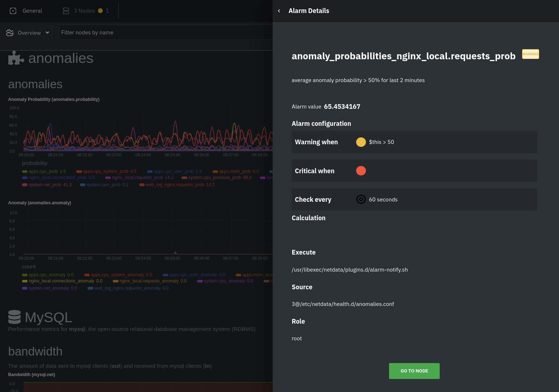Click the yellow Warning when indicator
The height and width of the screenshot is (392, 559).
click(361, 142)
